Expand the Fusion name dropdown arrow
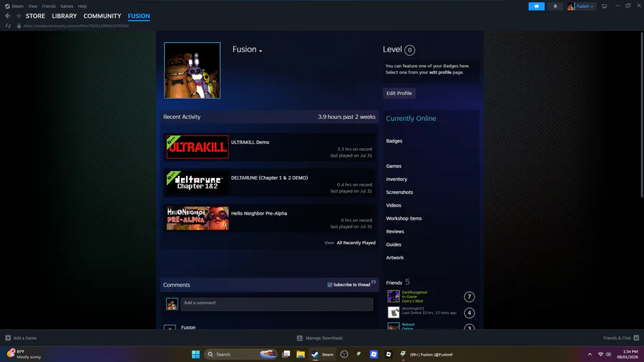 click(260, 51)
